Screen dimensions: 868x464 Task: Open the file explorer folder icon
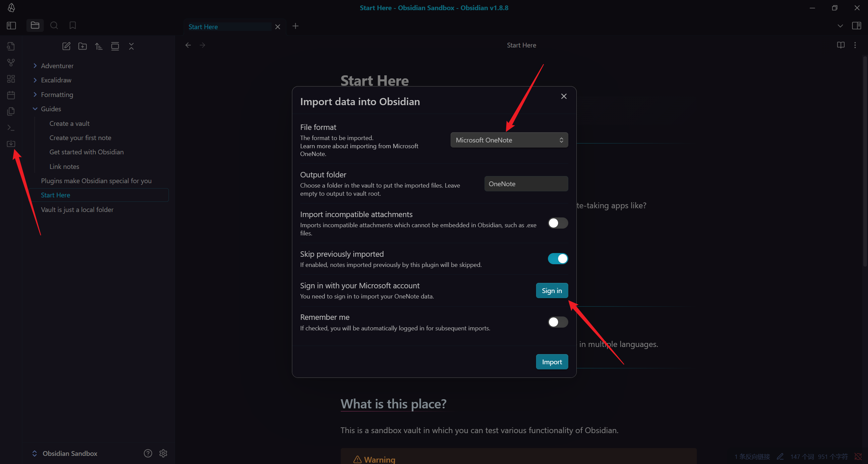coord(35,25)
